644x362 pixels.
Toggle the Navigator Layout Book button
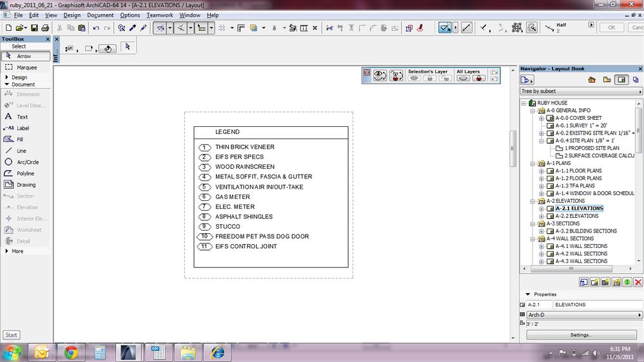coord(621,80)
